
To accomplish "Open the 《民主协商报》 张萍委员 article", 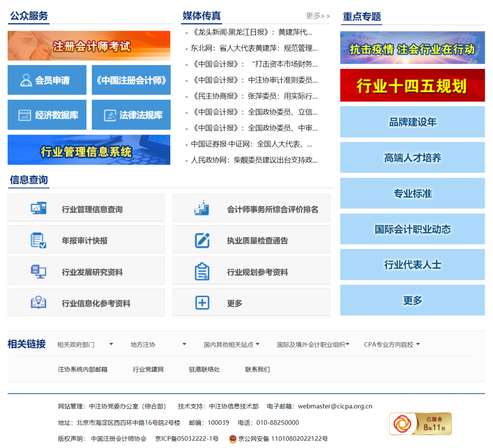I will (254, 96).
